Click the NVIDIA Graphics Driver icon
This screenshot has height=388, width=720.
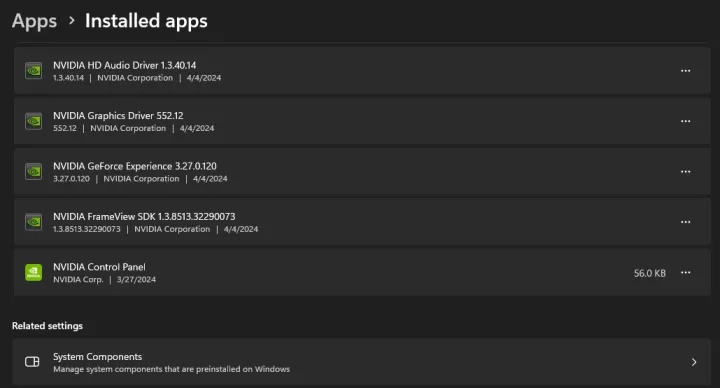34,121
